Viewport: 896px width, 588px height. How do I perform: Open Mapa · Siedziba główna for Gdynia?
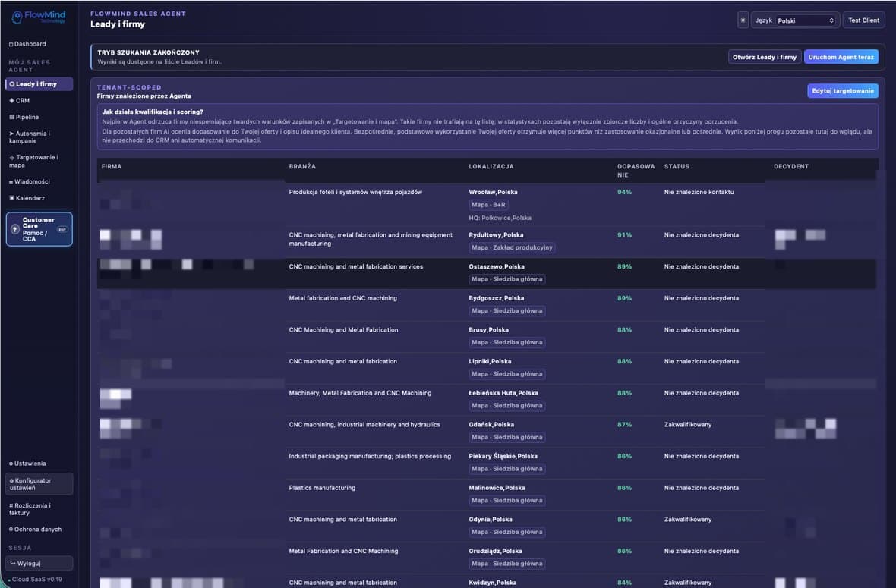tap(507, 532)
